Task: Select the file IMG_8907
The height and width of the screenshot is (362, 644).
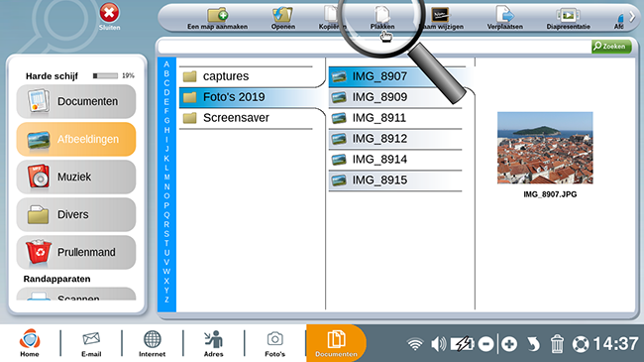Action: pyautogui.click(x=395, y=76)
